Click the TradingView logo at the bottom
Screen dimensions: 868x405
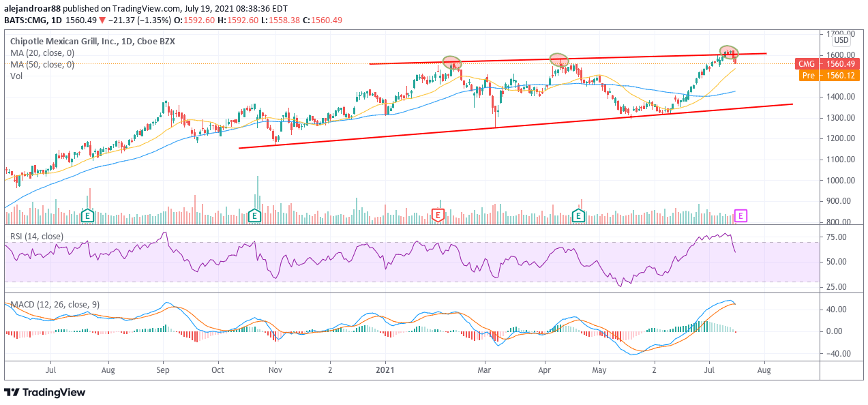pyautogui.click(x=45, y=393)
